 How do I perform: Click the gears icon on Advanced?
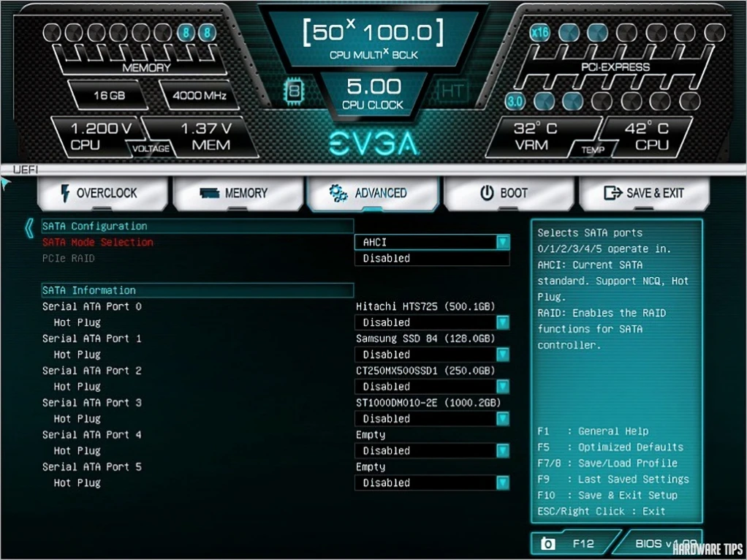pyautogui.click(x=338, y=193)
